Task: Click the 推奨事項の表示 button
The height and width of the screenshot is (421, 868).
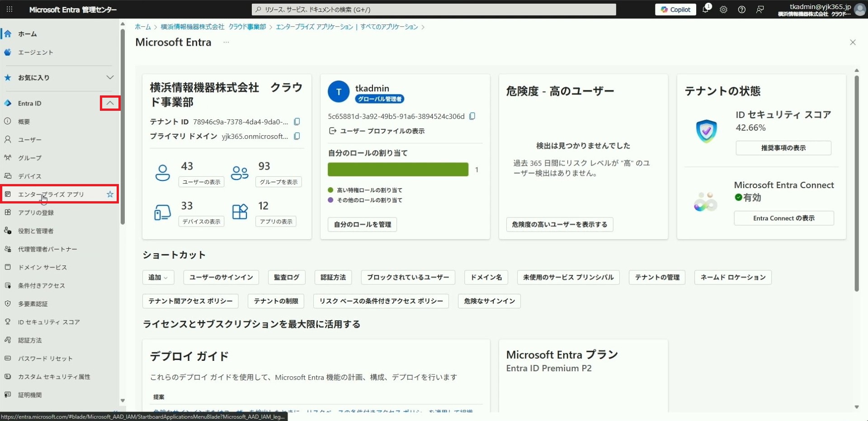Action: tap(783, 148)
